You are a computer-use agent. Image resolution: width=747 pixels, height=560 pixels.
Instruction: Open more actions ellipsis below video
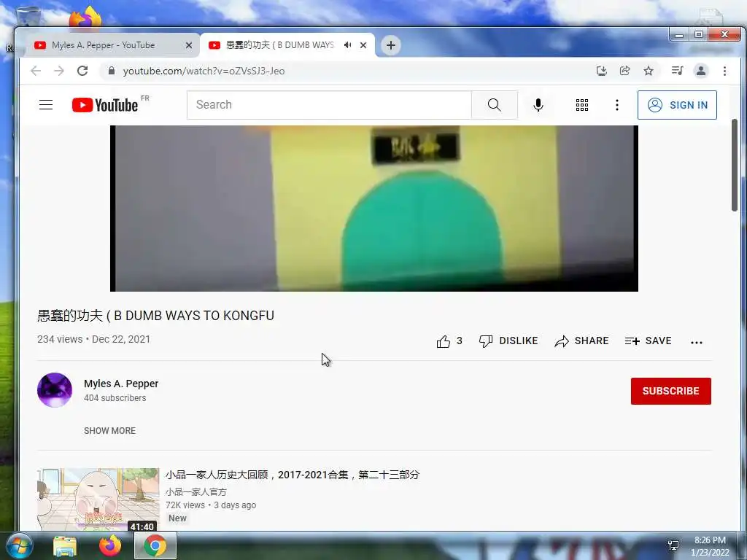(696, 342)
